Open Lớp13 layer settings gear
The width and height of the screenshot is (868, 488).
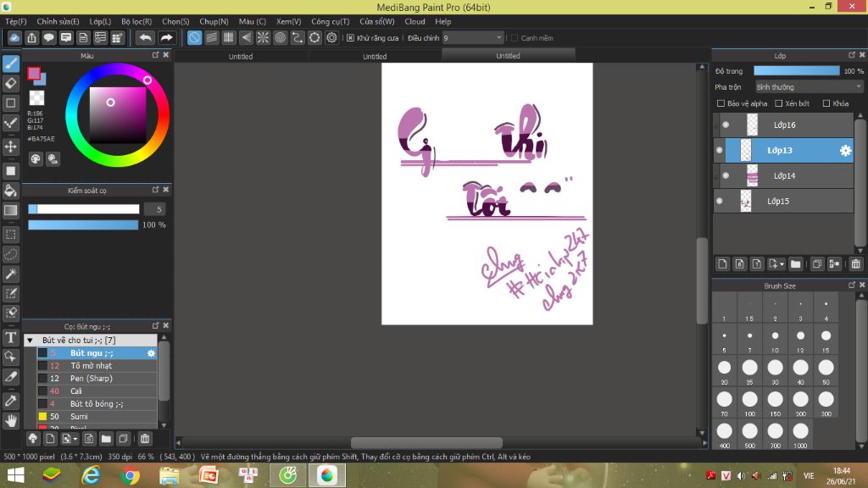click(845, 150)
